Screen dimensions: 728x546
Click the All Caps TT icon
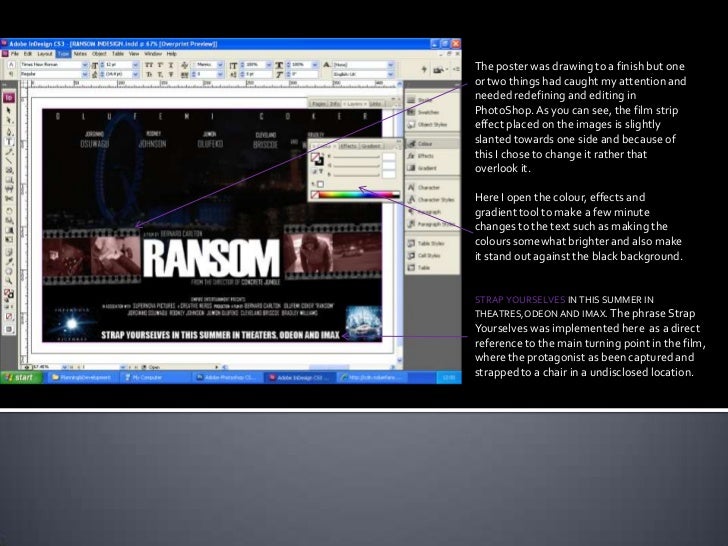tap(149, 65)
